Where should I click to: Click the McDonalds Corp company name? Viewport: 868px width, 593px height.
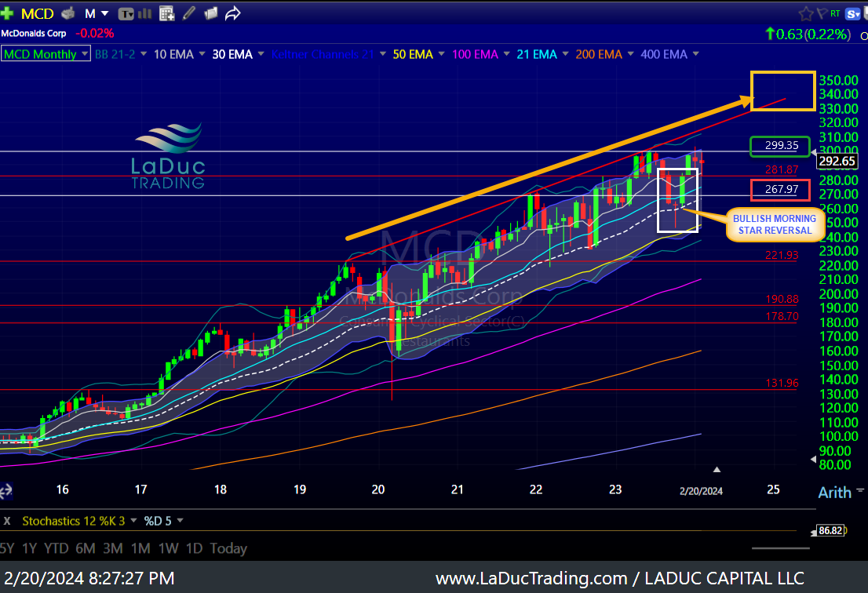pyautogui.click(x=34, y=33)
